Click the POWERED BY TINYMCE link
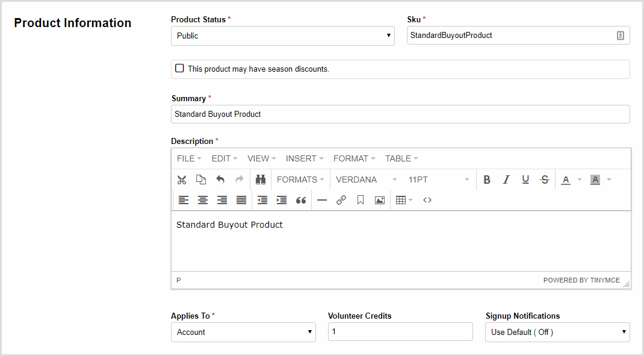The width and height of the screenshot is (644, 356). pyautogui.click(x=582, y=280)
